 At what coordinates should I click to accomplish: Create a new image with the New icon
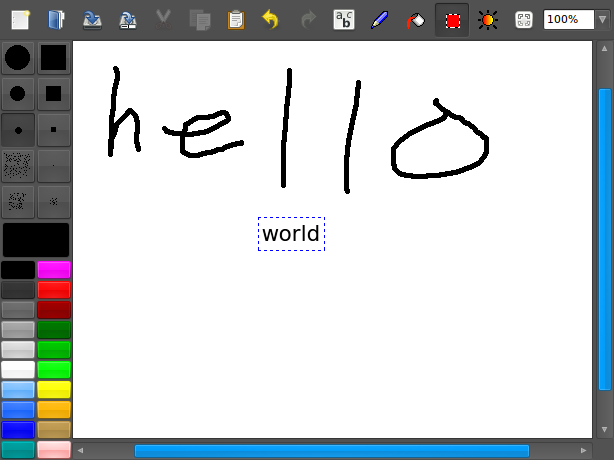click(21, 19)
